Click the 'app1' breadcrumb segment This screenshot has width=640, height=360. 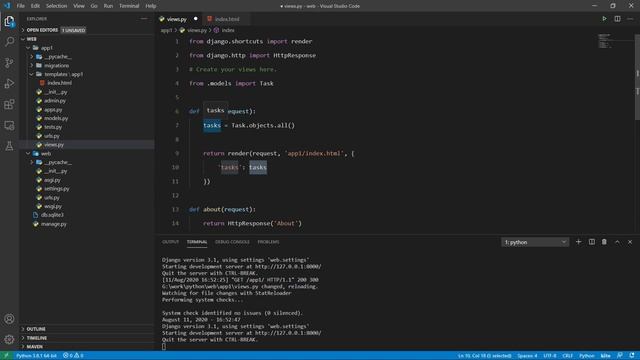tap(166, 30)
